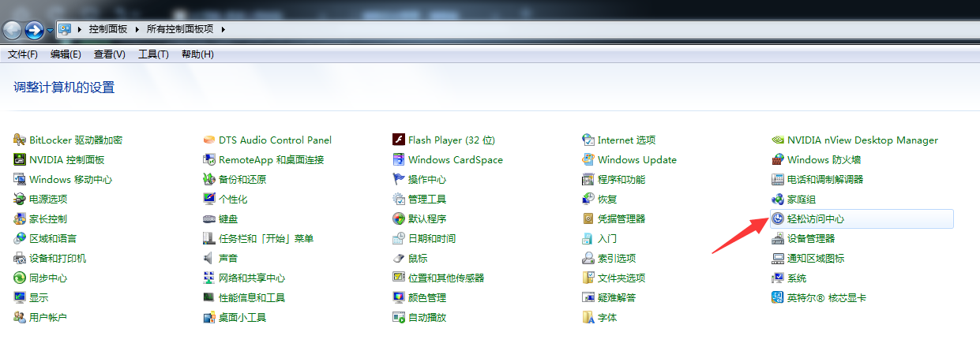Open the 入门 link
Viewport: 980px width, 362px height.
pyautogui.click(x=607, y=238)
